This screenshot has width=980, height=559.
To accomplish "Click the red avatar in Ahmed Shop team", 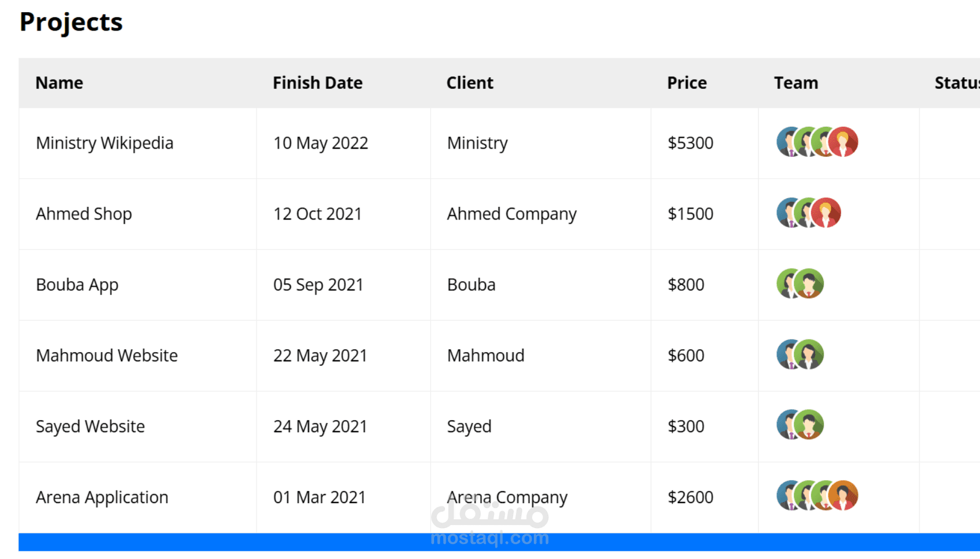I will [x=826, y=213].
